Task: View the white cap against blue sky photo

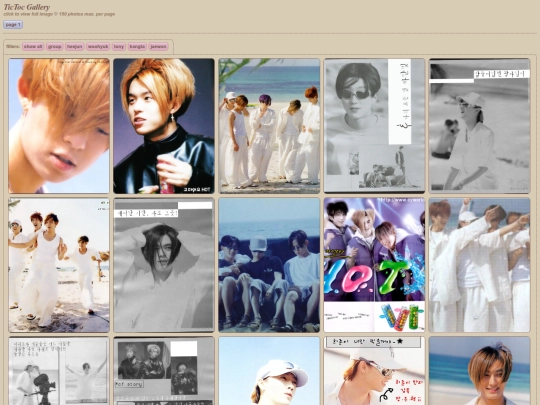Action: (269, 371)
